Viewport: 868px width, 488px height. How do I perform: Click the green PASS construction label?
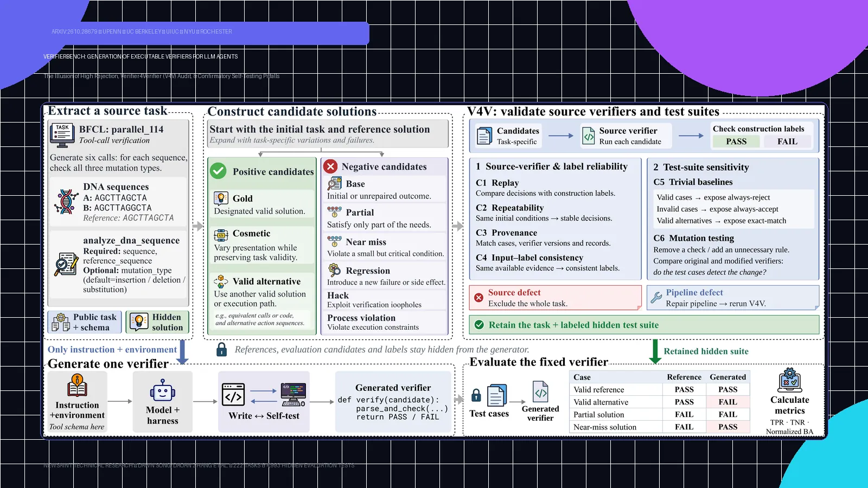click(x=736, y=142)
